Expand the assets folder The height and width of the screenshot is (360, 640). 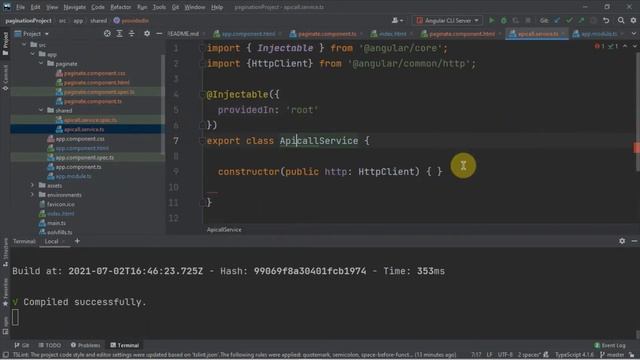click(x=33, y=185)
